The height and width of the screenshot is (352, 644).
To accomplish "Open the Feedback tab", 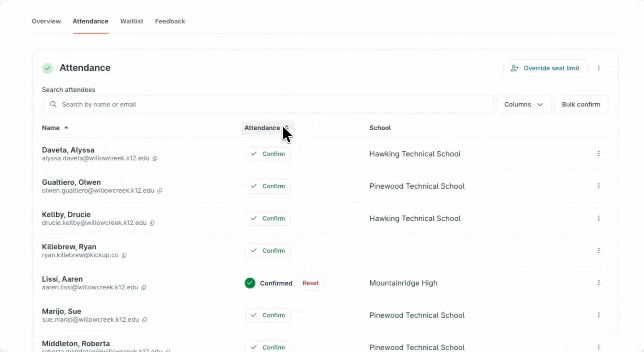I will click(170, 21).
